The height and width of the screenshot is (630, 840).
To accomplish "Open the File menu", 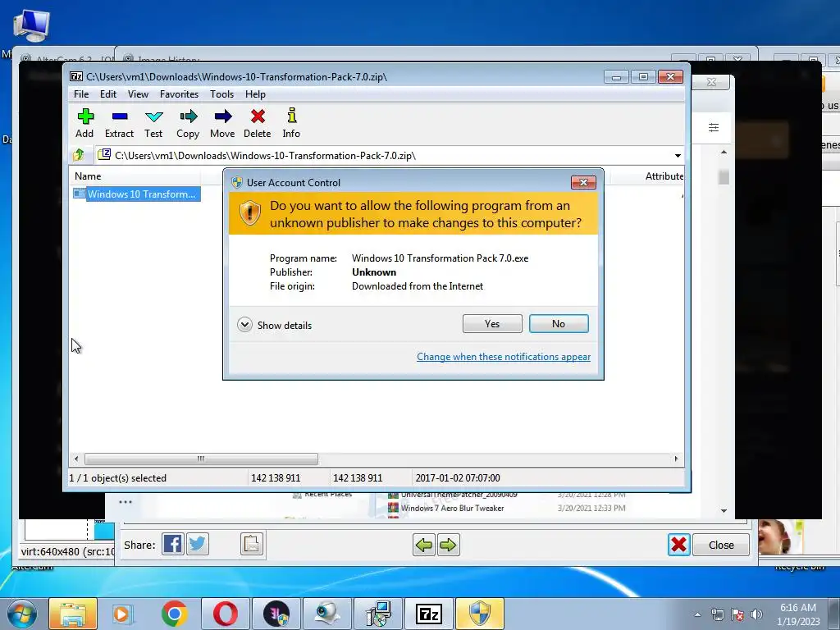I will (81, 94).
